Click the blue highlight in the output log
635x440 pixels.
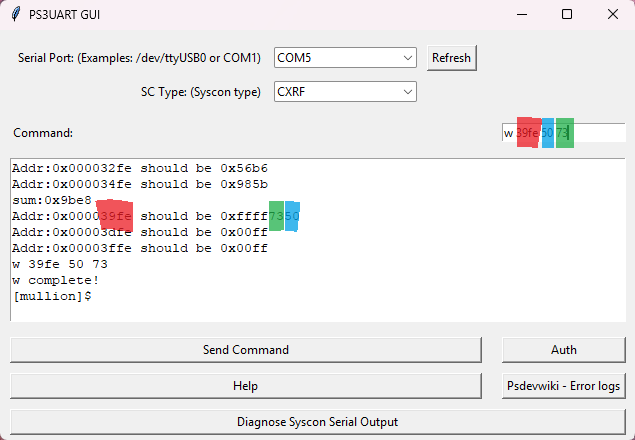(292, 215)
